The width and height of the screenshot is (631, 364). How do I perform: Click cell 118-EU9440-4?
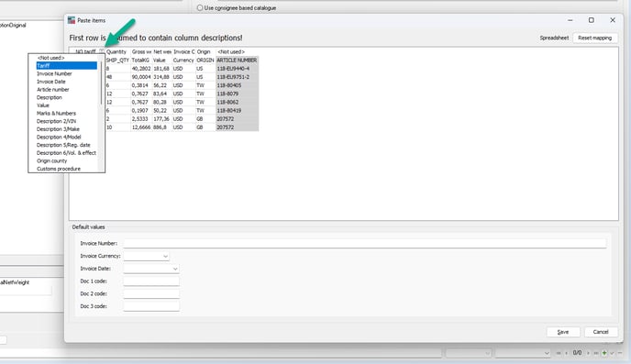(x=237, y=69)
